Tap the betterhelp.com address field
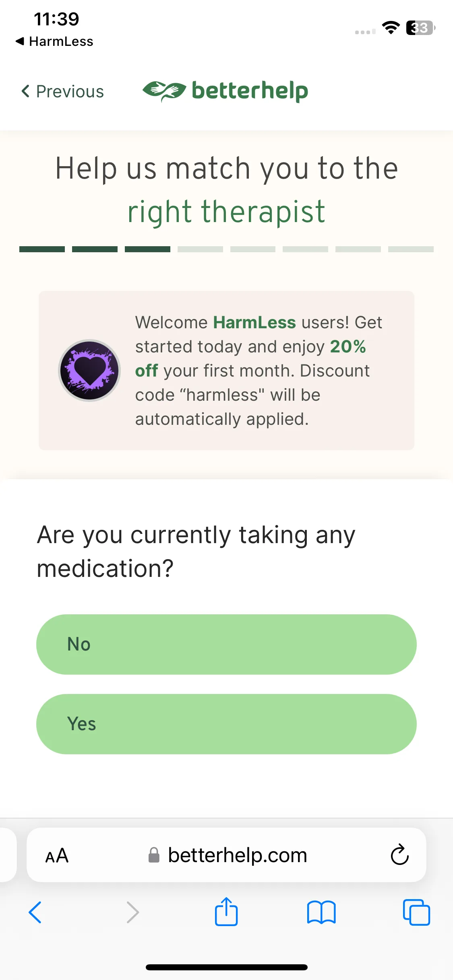The image size is (453, 980). 226,855
